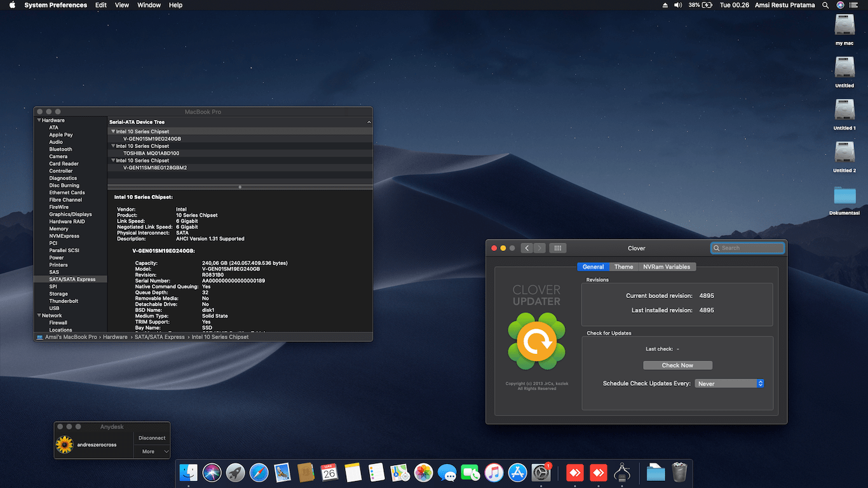Click the Spotlight magnifier in the menu bar

pyautogui.click(x=825, y=5)
